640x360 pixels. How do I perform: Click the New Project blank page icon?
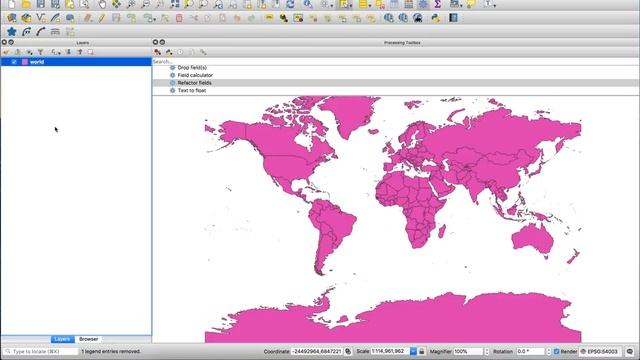pos(11,4)
